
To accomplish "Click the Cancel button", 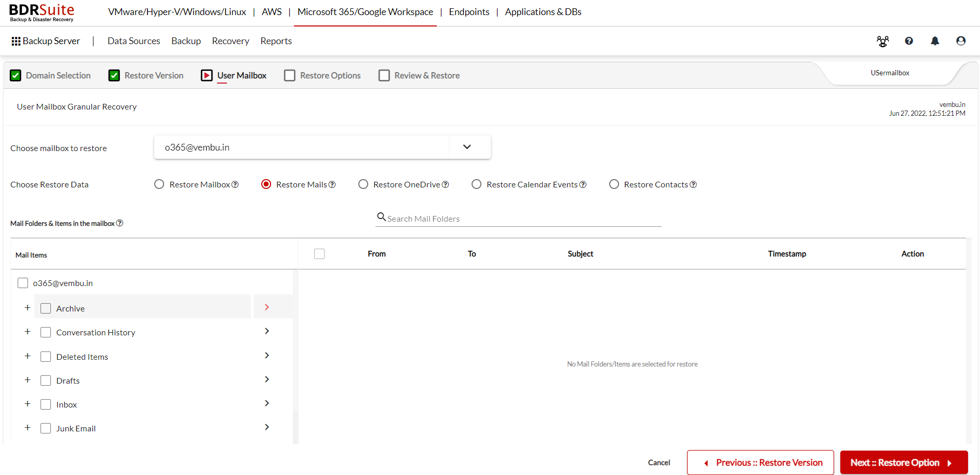I will coord(659,463).
